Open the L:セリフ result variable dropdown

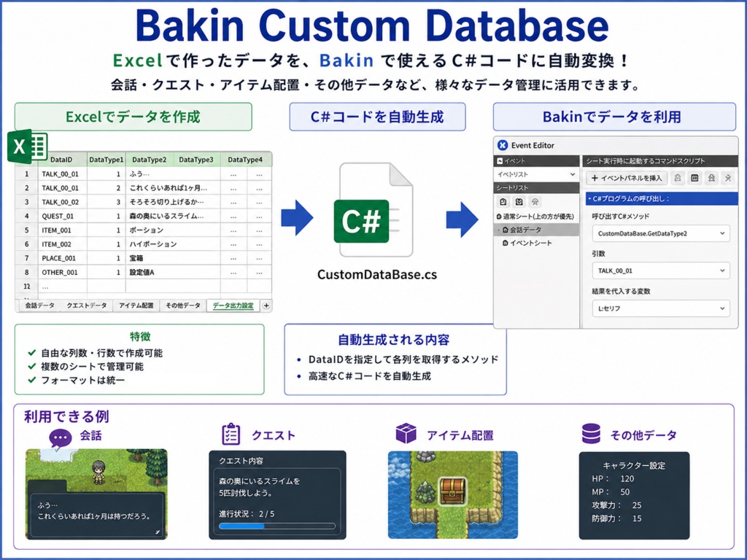pos(661,308)
